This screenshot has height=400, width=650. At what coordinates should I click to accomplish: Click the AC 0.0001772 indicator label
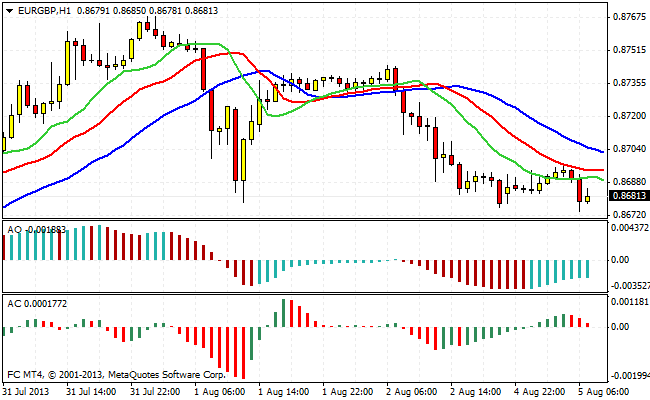click(x=37, y=304)
